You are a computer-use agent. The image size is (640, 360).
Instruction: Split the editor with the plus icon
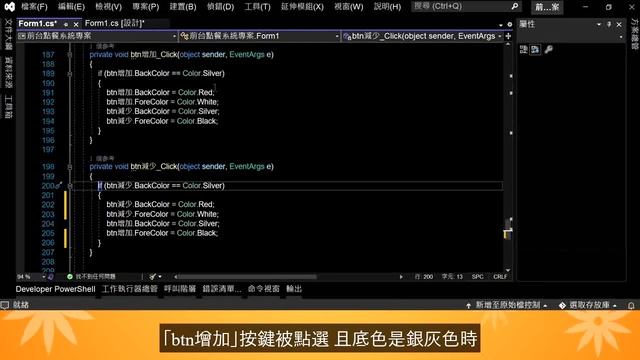pos(508,36)
